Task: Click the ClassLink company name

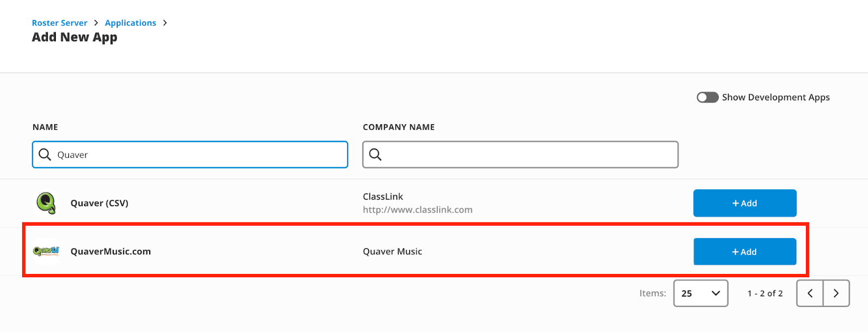Action: click(383, 196)
